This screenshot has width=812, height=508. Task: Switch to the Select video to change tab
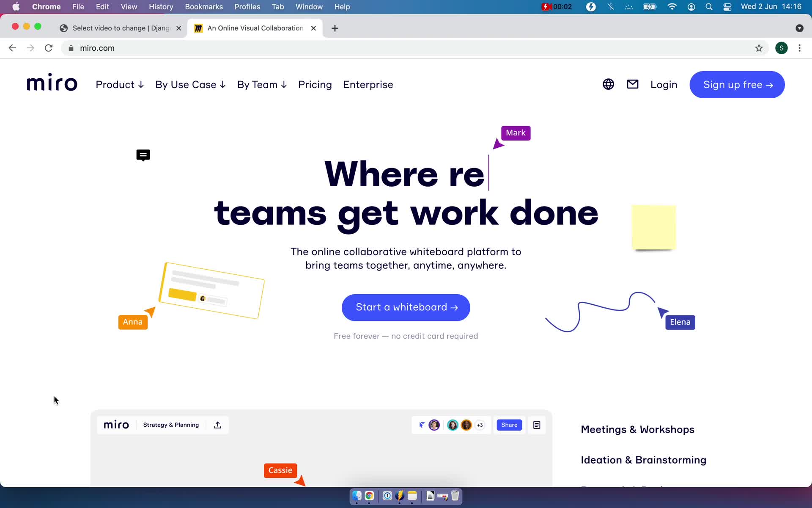click(x=121, y=28)
